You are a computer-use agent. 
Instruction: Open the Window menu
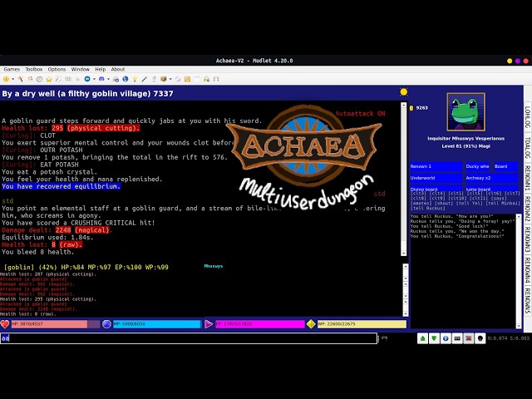point(80,69)
